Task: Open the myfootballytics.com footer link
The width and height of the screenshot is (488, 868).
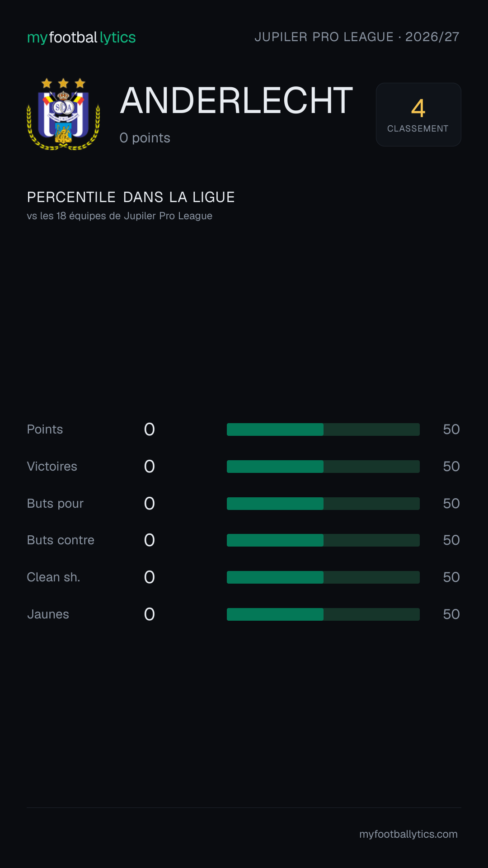Action: 408,834
